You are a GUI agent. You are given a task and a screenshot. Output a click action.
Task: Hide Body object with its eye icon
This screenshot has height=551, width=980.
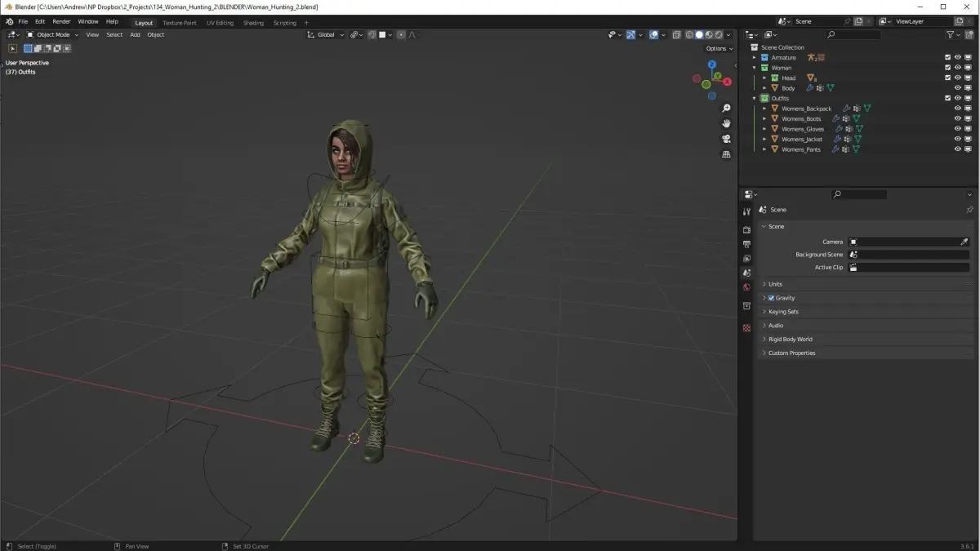tap(958, 88)
